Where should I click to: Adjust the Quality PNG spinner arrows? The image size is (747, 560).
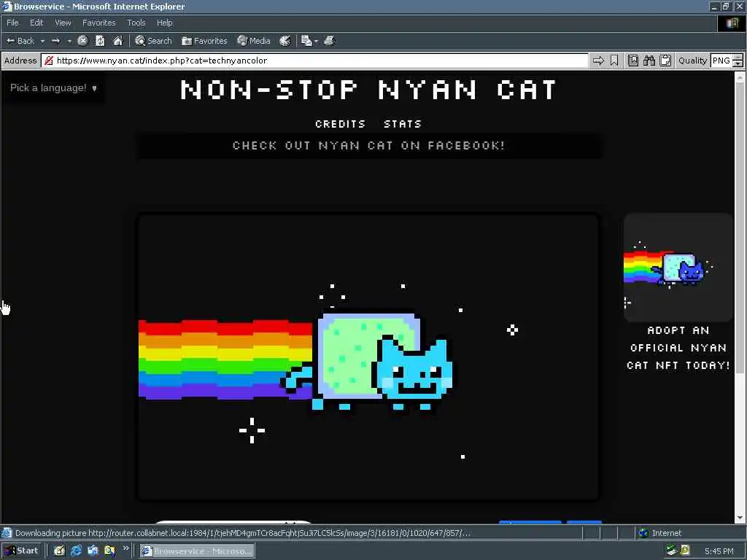pos(738,61)
